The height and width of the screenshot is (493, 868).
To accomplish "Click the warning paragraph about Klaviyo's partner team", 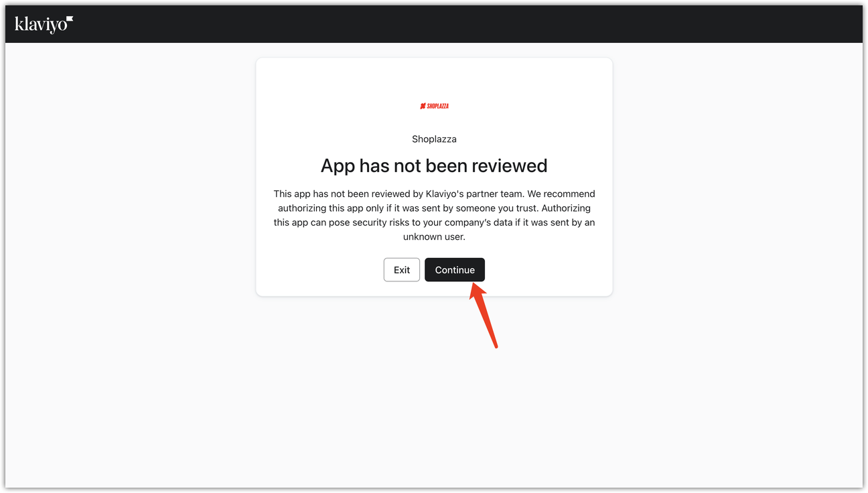I will [x=434, y=215].
